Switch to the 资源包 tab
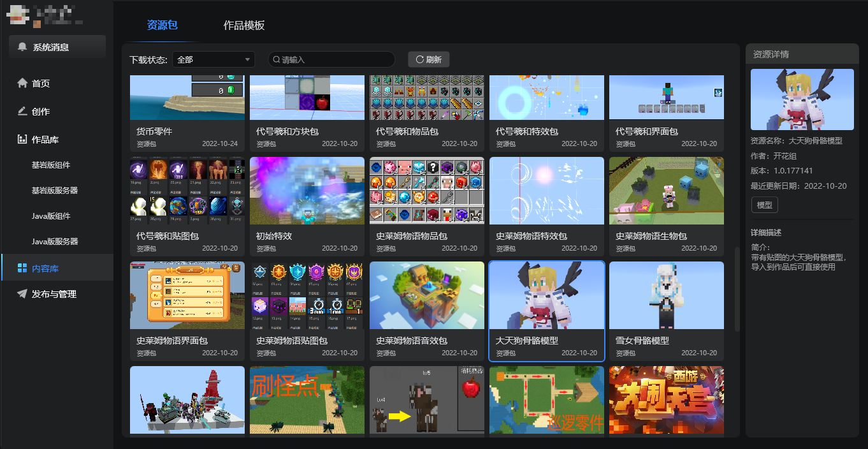Viewport: 868px width, 449px height. [162, 26]
